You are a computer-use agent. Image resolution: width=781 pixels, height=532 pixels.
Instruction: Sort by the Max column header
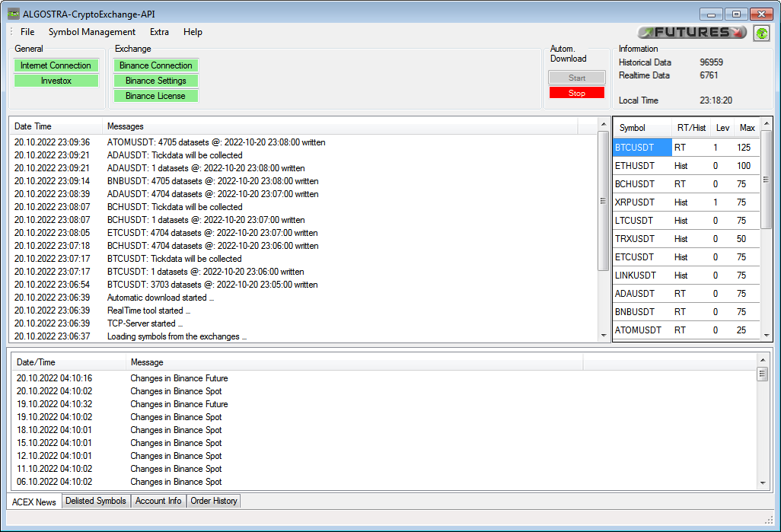click(748, 128)
